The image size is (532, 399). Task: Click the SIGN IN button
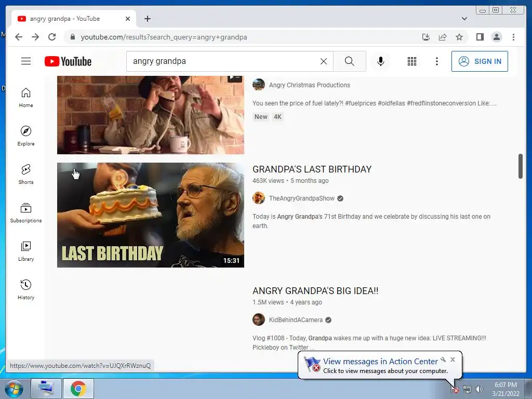pos(480,61)
